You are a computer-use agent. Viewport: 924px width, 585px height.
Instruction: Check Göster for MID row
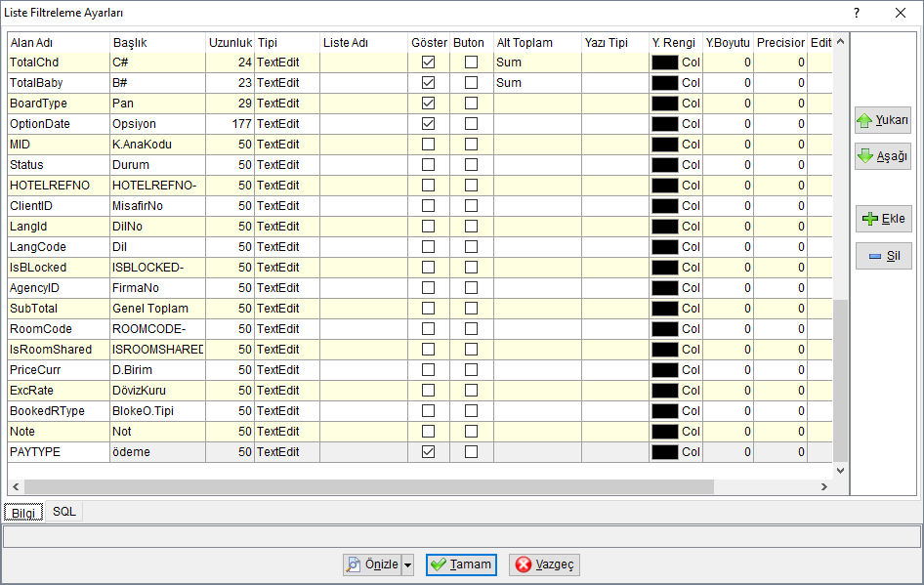[x=429, y=145]
